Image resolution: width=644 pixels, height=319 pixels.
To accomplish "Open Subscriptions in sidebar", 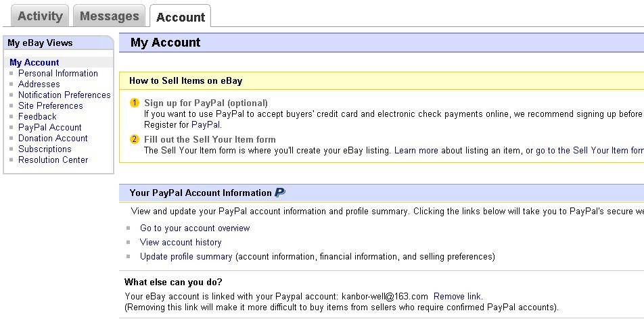I will coord(45,149).
